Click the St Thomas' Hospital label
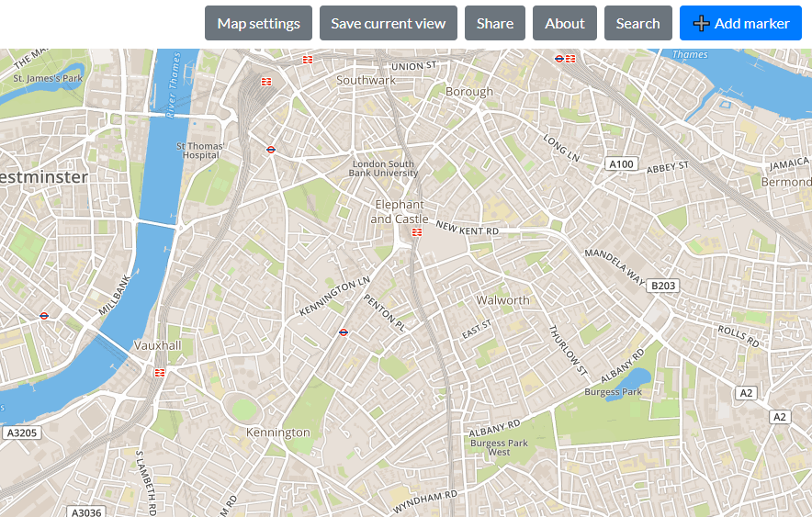The height and width of the screenshot is (517, 812). 200,151
